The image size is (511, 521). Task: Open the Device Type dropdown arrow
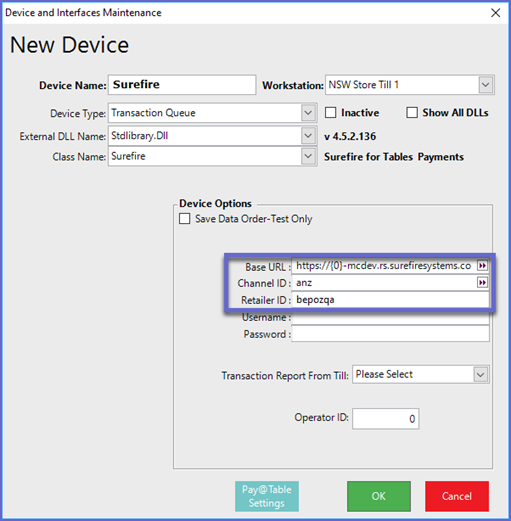pyautogui.click(x=308, y=113)
